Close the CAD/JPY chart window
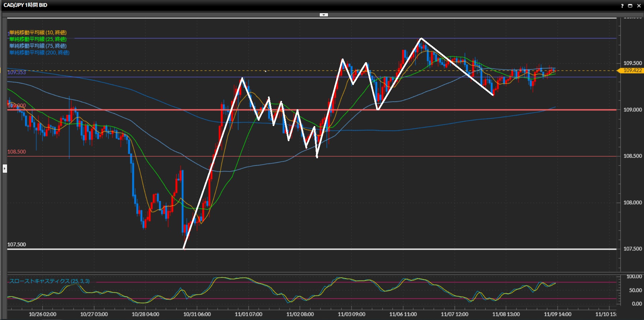This screenshot has height=320, width=644. point(638,6)
